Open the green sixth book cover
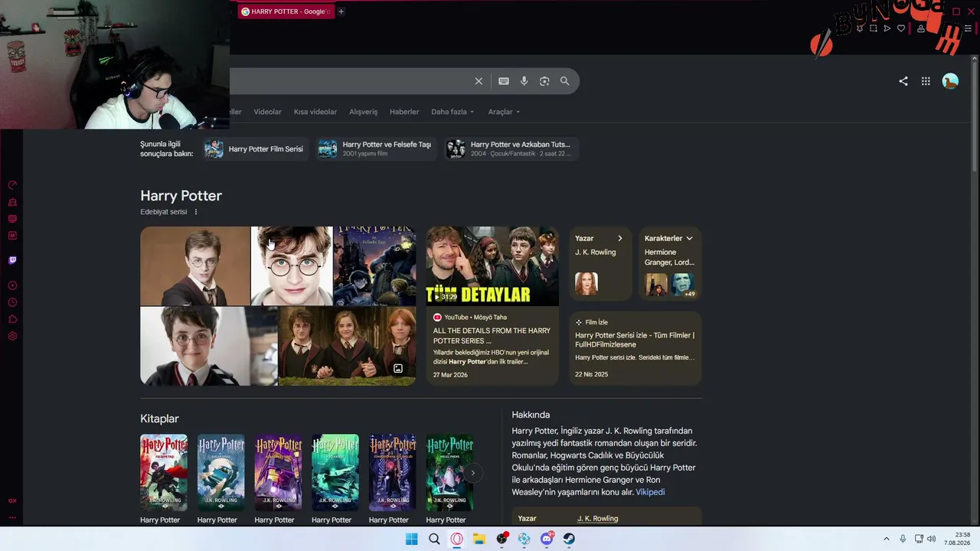 [x=449, y=473]
